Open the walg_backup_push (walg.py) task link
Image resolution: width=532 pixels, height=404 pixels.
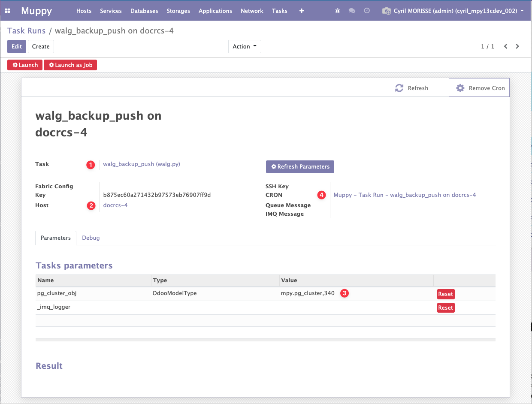pos(142,164)
